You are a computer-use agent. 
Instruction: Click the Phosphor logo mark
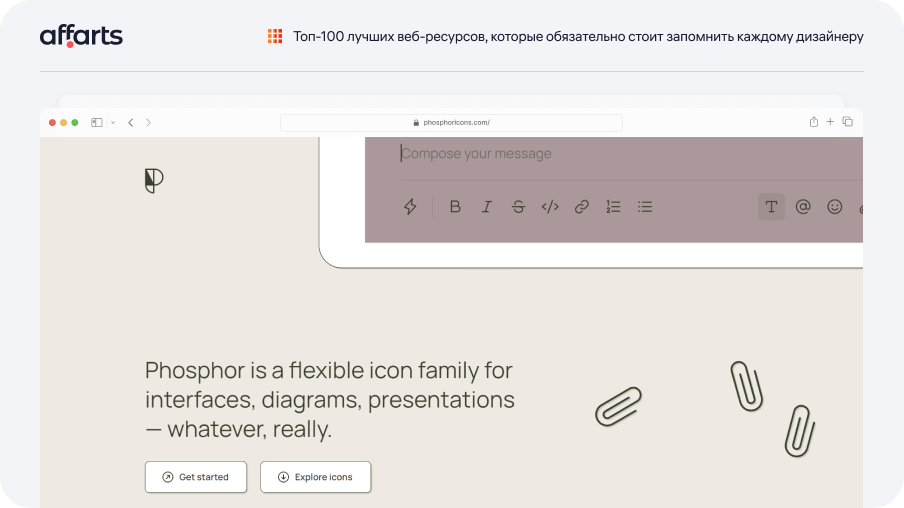click(x=154, y=180)
